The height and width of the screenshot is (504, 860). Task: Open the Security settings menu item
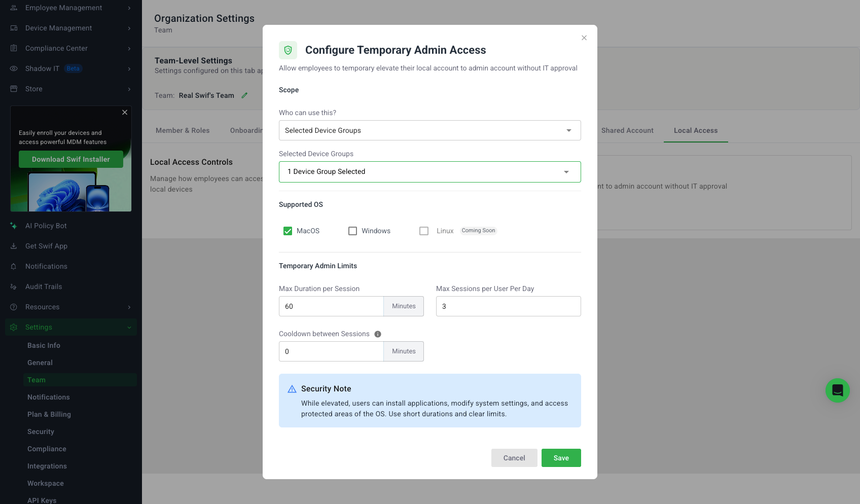[41, 431]
